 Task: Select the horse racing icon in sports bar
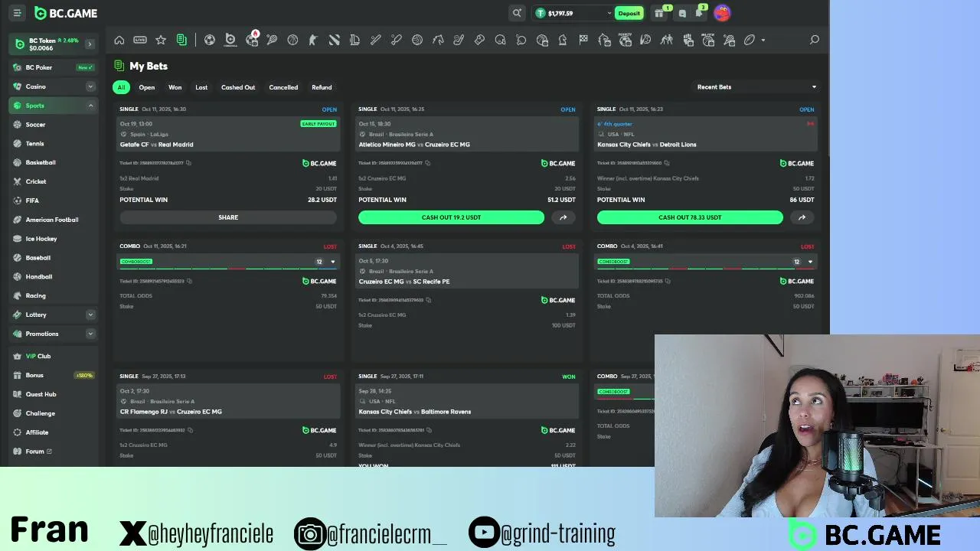438,40
